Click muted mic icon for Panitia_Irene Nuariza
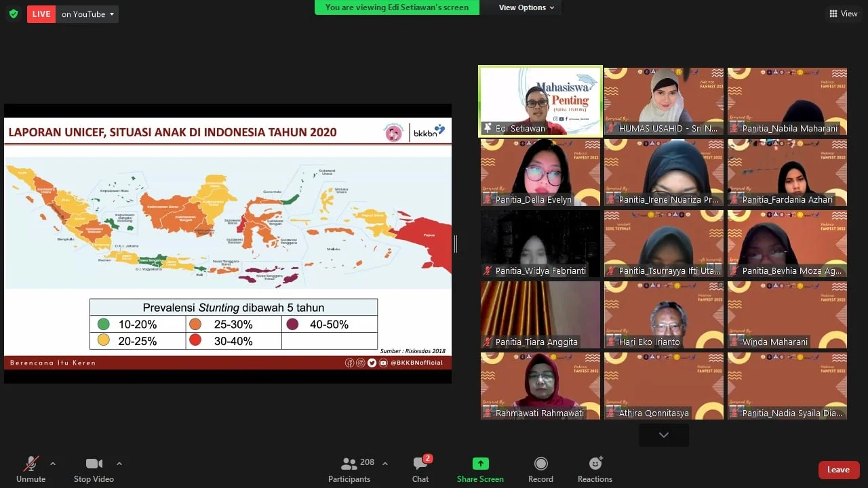 tap(611, 199)
